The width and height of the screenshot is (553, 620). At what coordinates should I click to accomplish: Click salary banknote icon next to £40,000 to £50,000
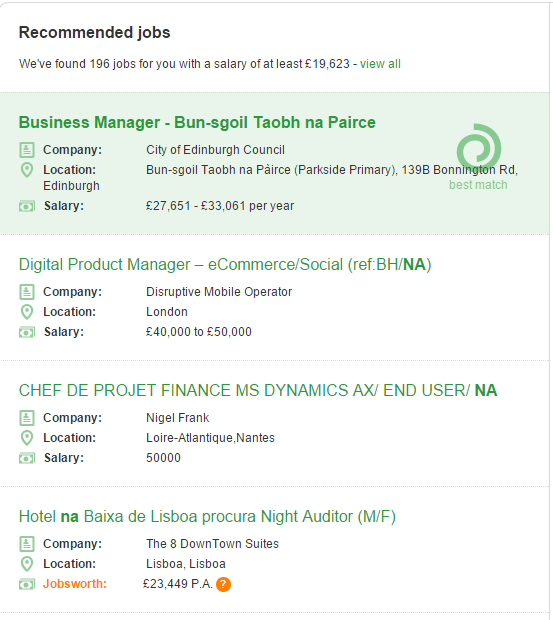point(27,332)
